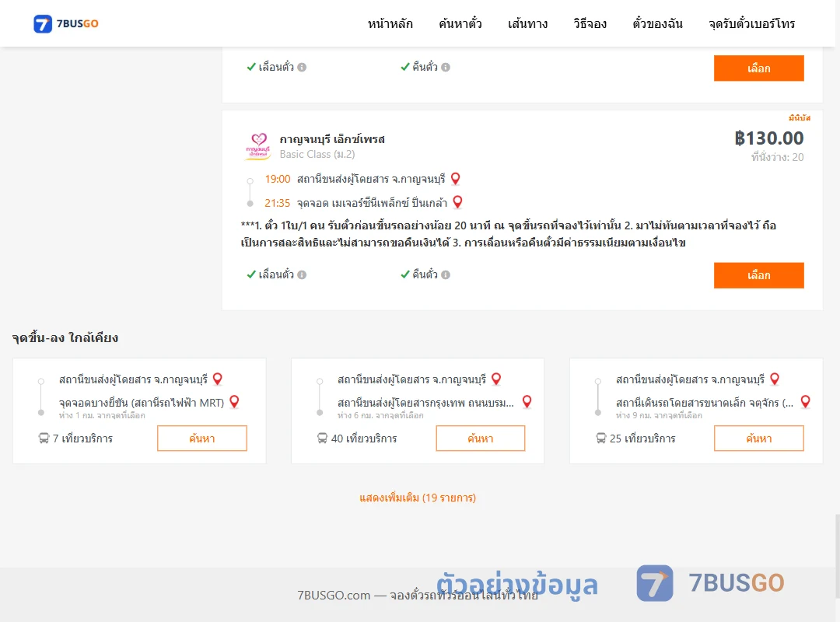
Task: Click the bus icon next to 25 เที่ยวบริการ
Action: pyautogui.click(x=601, y=439)
